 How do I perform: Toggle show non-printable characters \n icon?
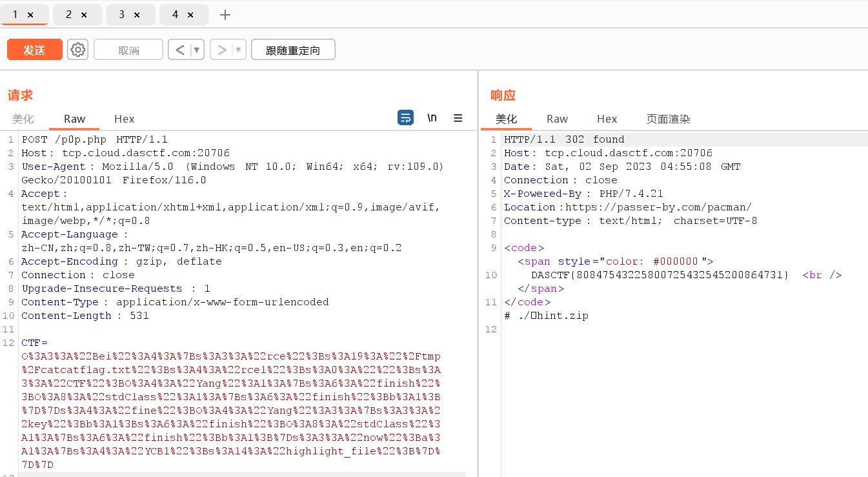(x=432, y=117)
